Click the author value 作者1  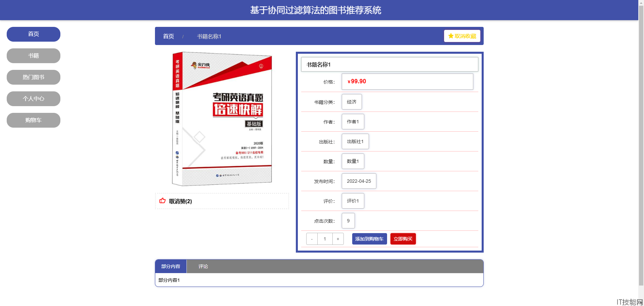(353, 122)
